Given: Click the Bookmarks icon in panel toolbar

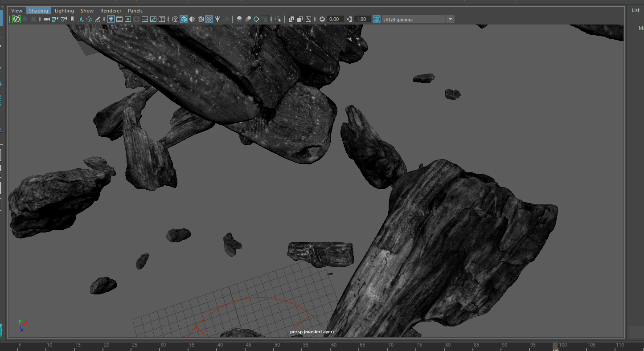Looking at the screenshot, I should click(72, 19).
